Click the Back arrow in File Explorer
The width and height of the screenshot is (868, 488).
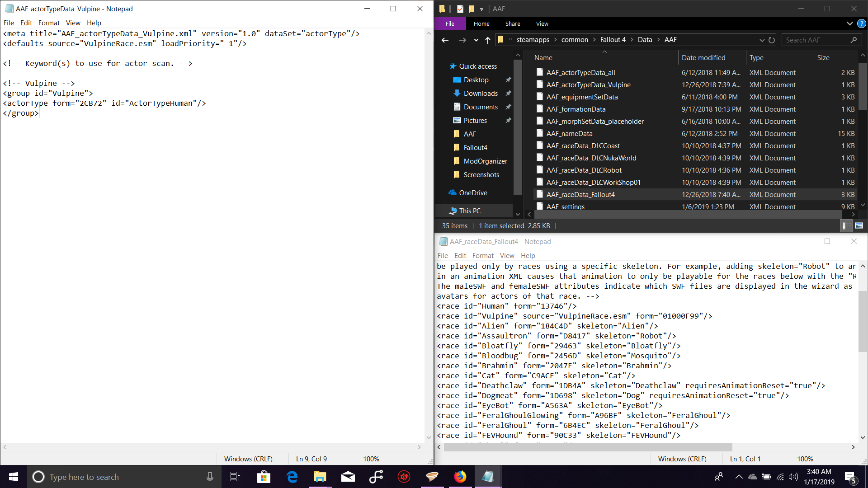445,40
